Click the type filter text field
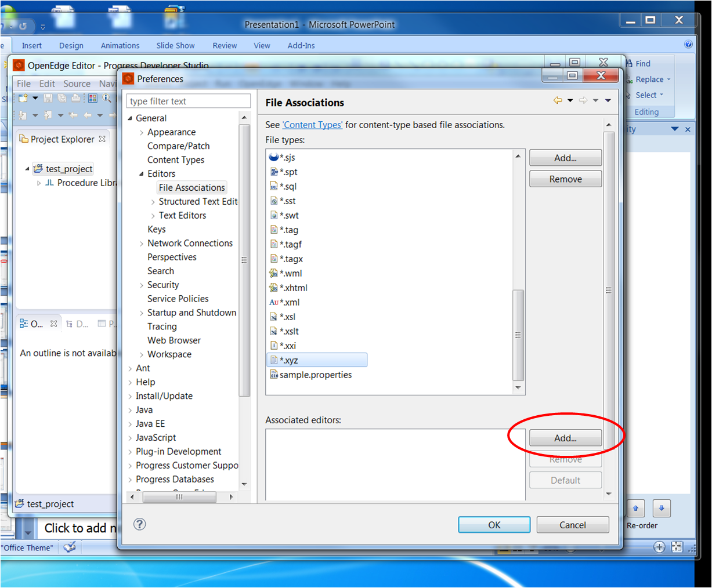 (x=189, y=101)
